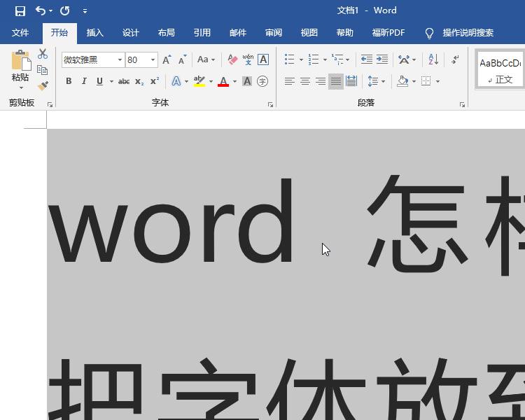Open the 字体 dialog launcher
Screen dimensions: 525x420
click(270, 105)
